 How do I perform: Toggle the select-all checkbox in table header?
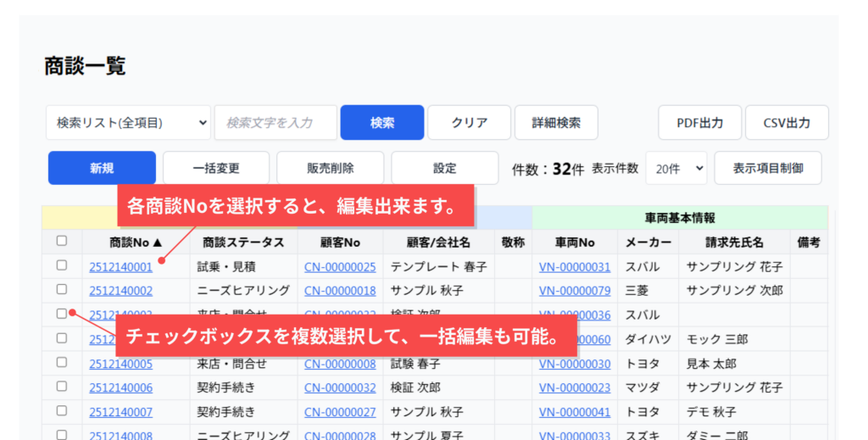click(62, 242)
